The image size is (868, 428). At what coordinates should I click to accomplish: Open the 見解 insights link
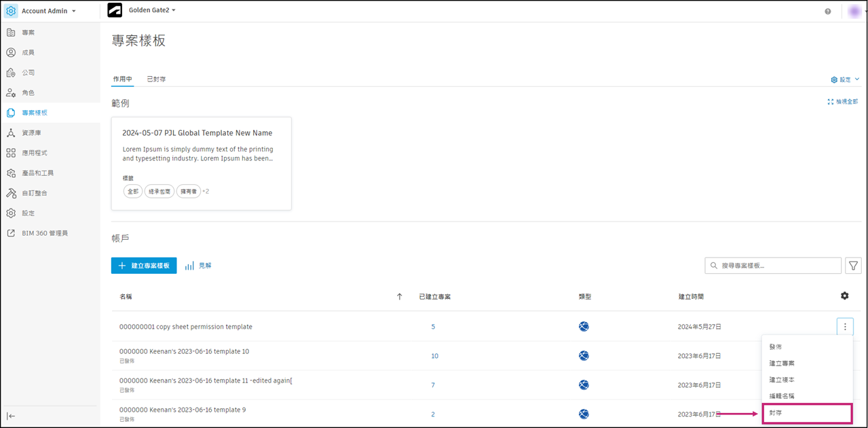click(198, 266)
